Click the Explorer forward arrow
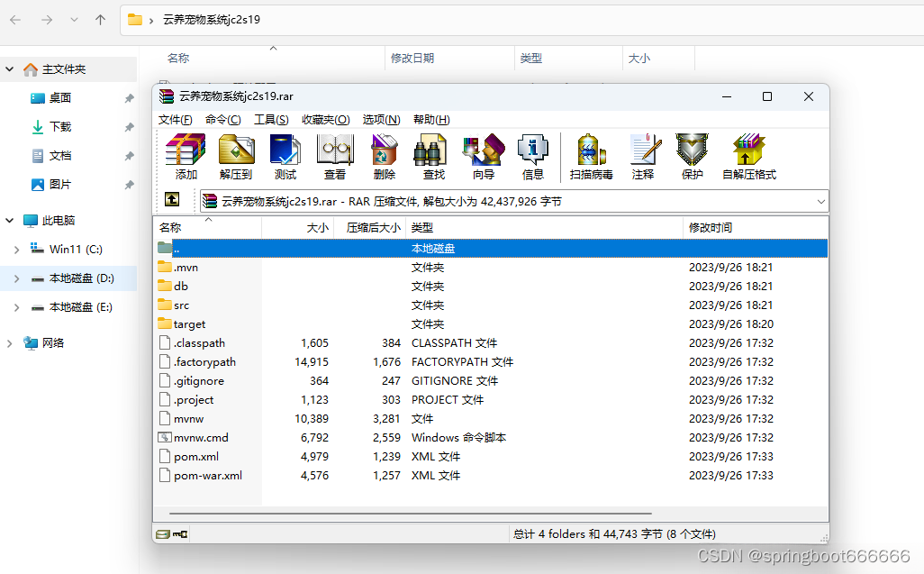Image resolution: width=924 pixels, height=574 pixels. click(x=47, y=20)
